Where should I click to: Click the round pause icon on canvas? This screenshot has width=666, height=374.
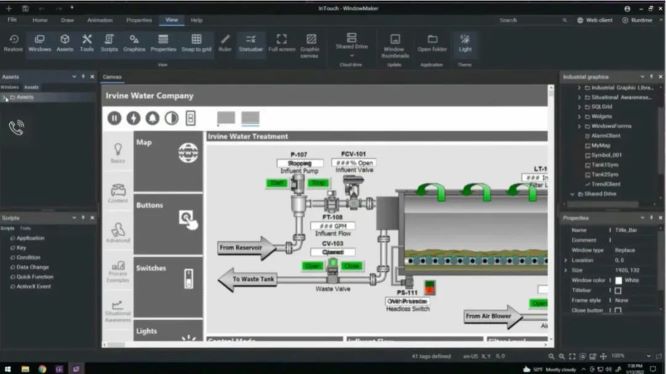[x=114, y=118]
